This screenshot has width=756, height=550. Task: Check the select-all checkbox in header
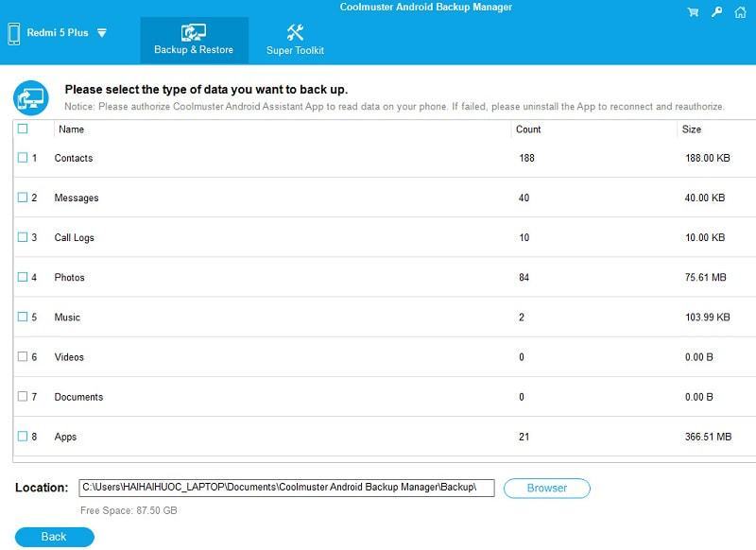23,129
